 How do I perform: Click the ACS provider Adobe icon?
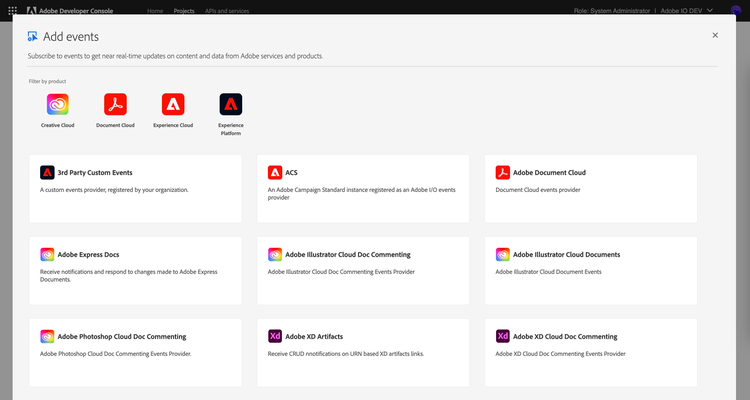pyautogui.click(x=275, y=172)
